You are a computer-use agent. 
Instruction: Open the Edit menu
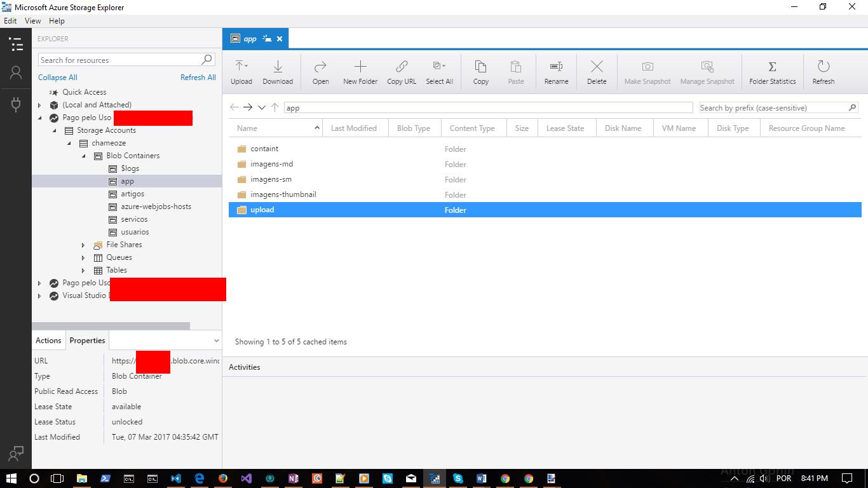tap(10, 21)
